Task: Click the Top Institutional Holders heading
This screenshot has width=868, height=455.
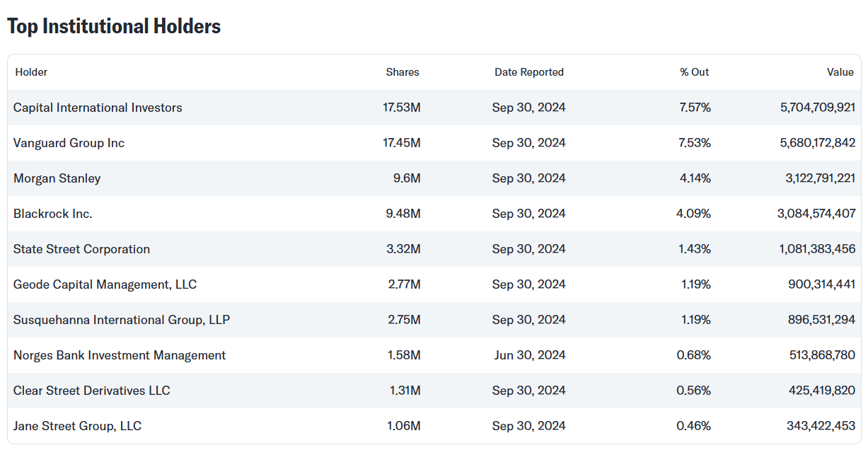Action: [114, 26]
